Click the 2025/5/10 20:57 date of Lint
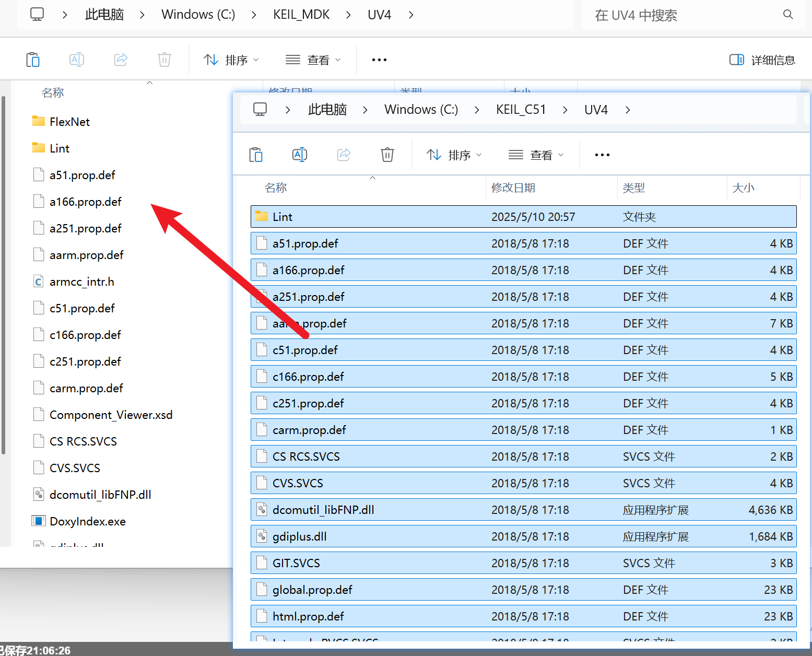This screenshot has width=812, height=656. pyautogui.click(x=533, y=217)
